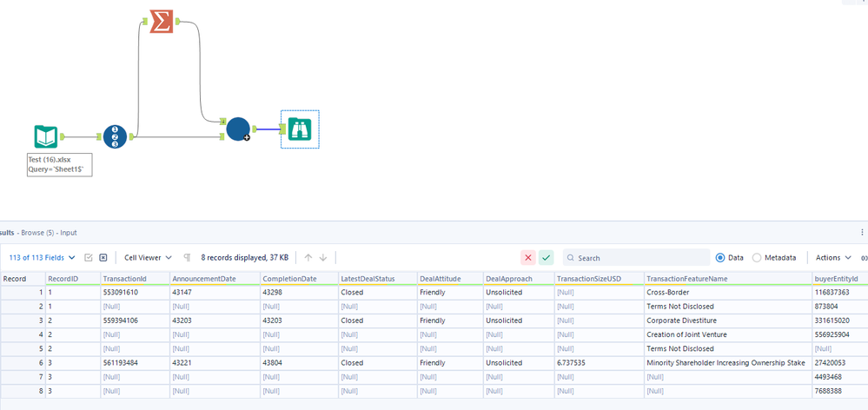Click the 8 records displayed status text
Screen dimensions: 868x410
(245, 257)
